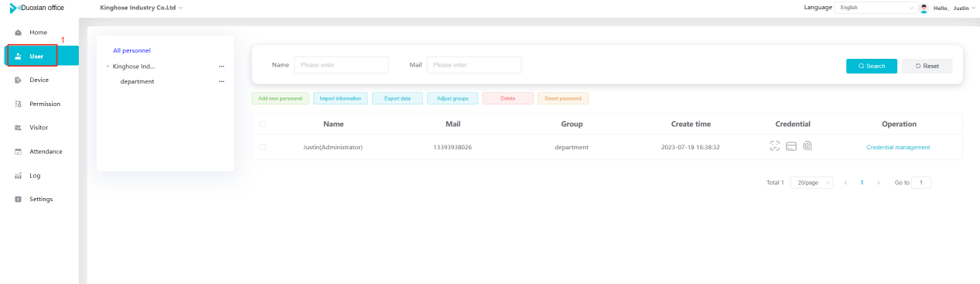
Task: Click the Device icon in the sidebar
Action: [19, 80]
